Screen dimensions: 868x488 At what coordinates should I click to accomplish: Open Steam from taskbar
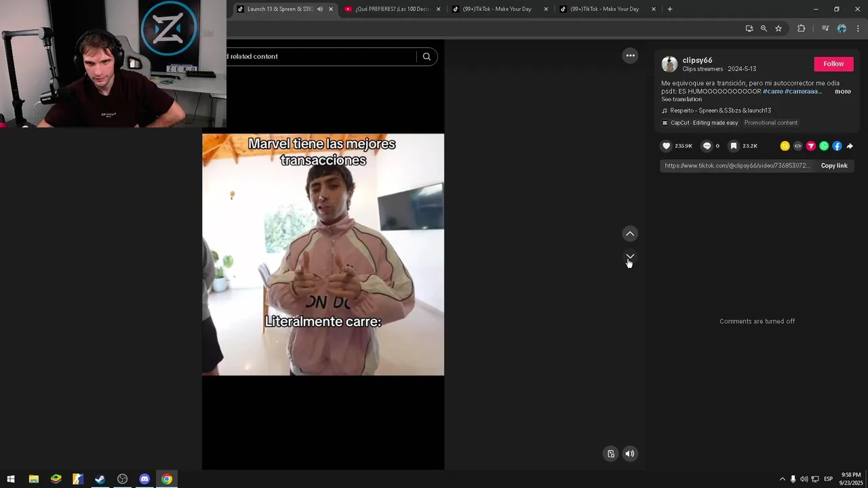pos(100,479)
